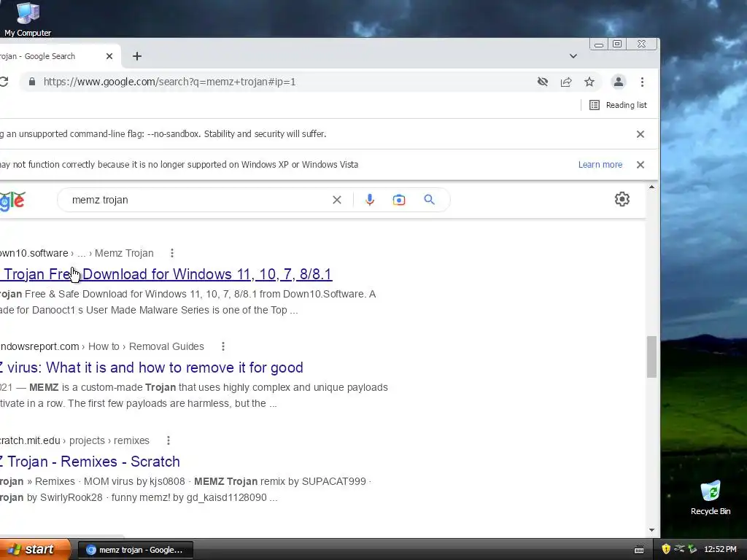
Task: Click the Google logo
Action: [x=12, y=201]
